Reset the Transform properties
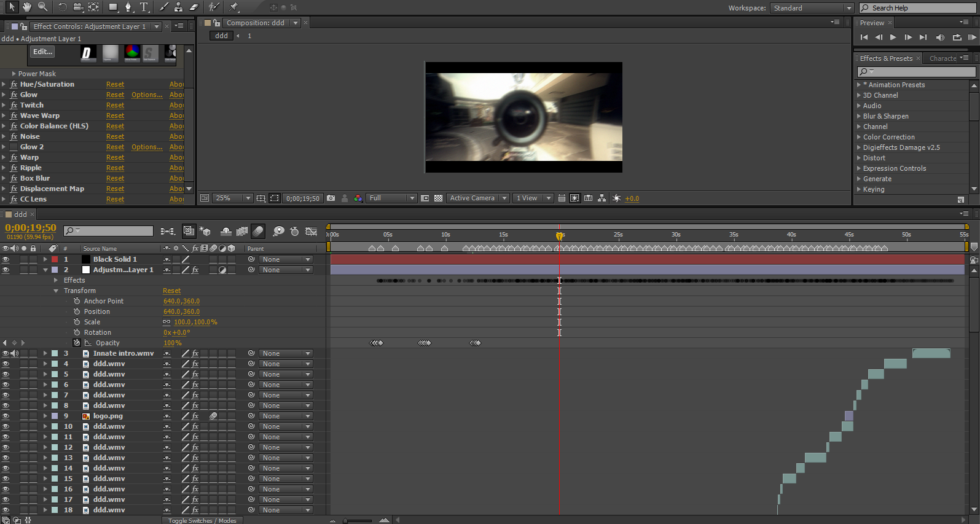The height and width of the screenshot is (524, 980). coord(171,291)
